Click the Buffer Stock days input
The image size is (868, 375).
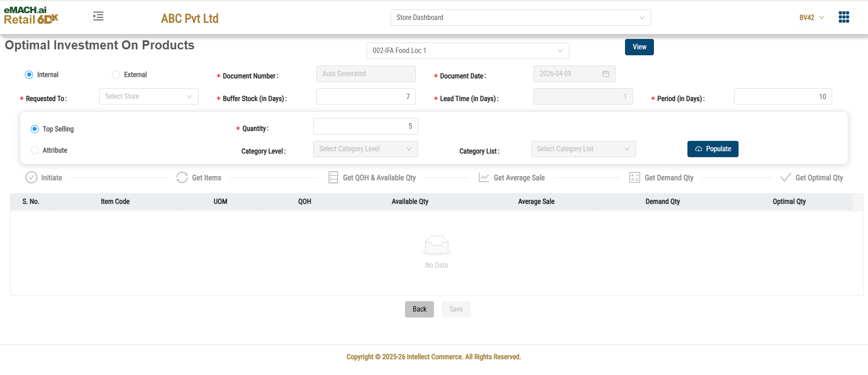(366, 96)
